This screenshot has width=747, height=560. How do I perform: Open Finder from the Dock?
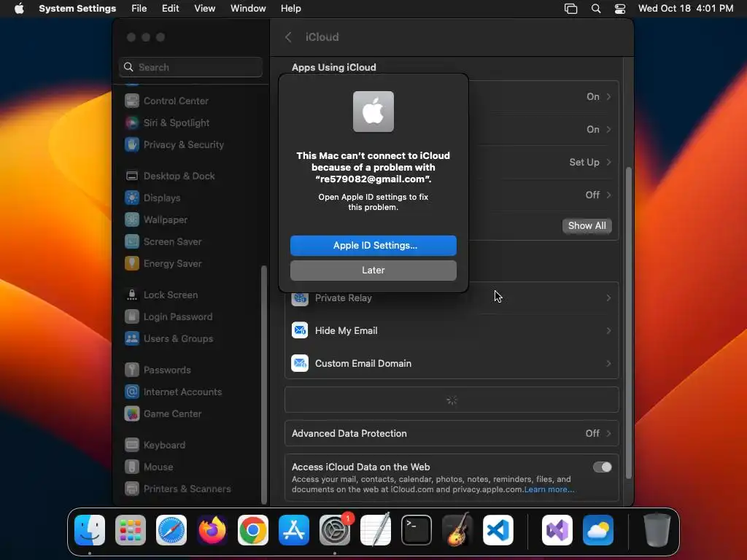point(90,530)
